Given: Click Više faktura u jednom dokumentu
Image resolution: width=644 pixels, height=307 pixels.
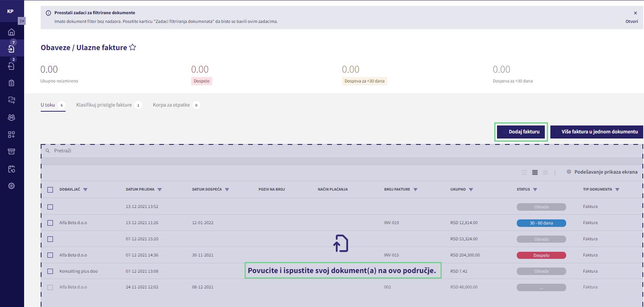Looking at the screenshot, I should click(597, 132).
